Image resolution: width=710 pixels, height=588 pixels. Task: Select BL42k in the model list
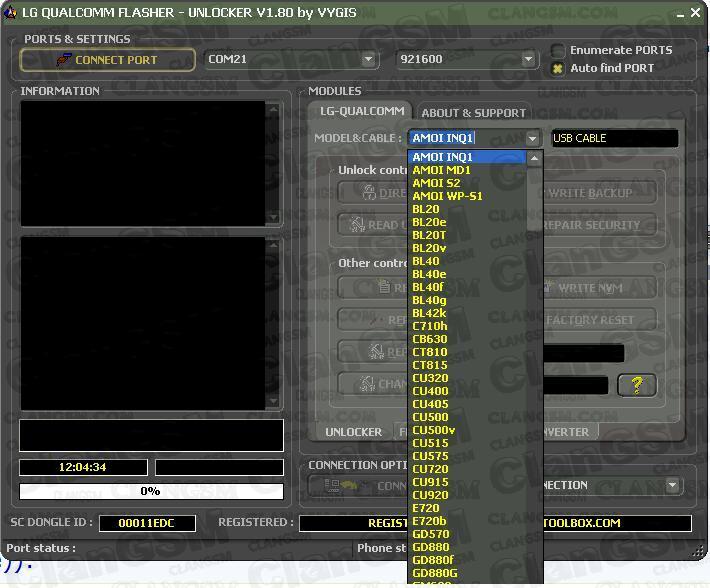[x=467, y=313]
